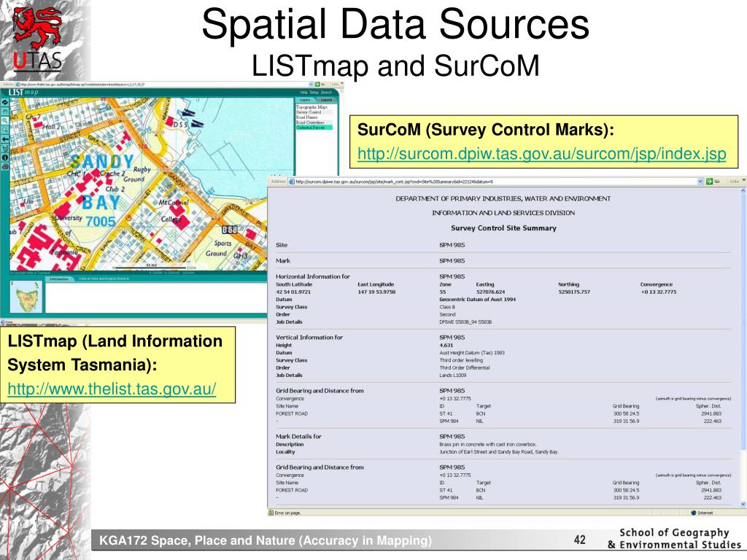Open the LISTmap address bar dropdown arrow
This screenshot has width=747, height=560.
[x=311, y=85]
